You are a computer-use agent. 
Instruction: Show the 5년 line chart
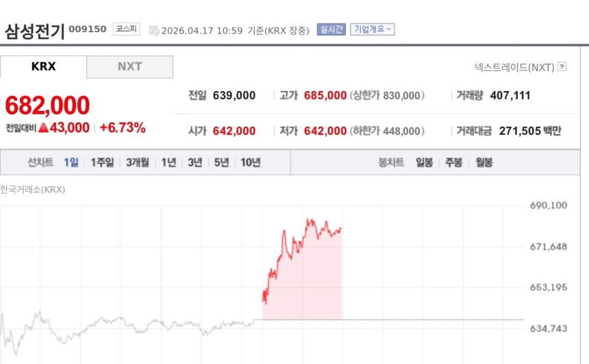221,162
